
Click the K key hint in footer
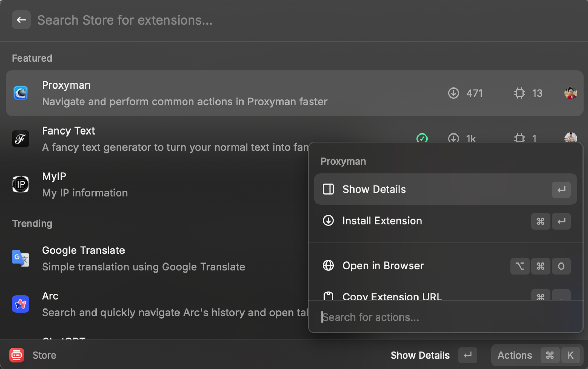tap(571, 355)
